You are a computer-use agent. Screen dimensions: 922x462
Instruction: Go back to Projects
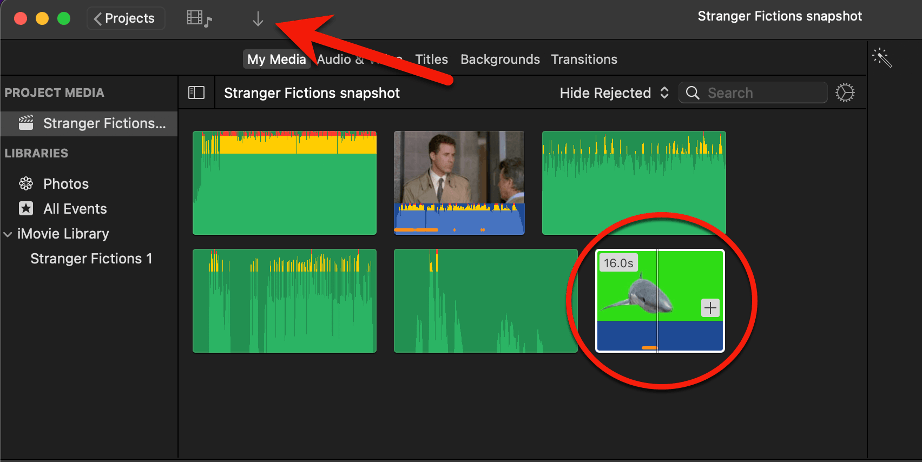tap(125, 19)
